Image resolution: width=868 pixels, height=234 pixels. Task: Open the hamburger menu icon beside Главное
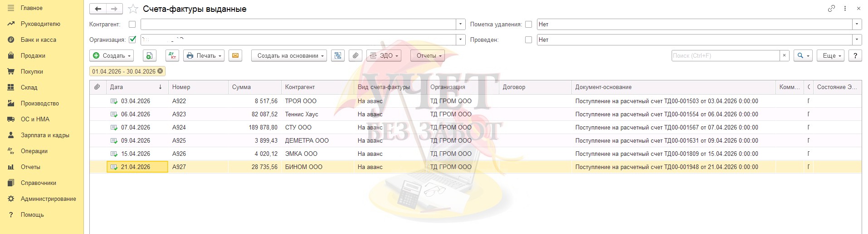[x=11, y=8]
